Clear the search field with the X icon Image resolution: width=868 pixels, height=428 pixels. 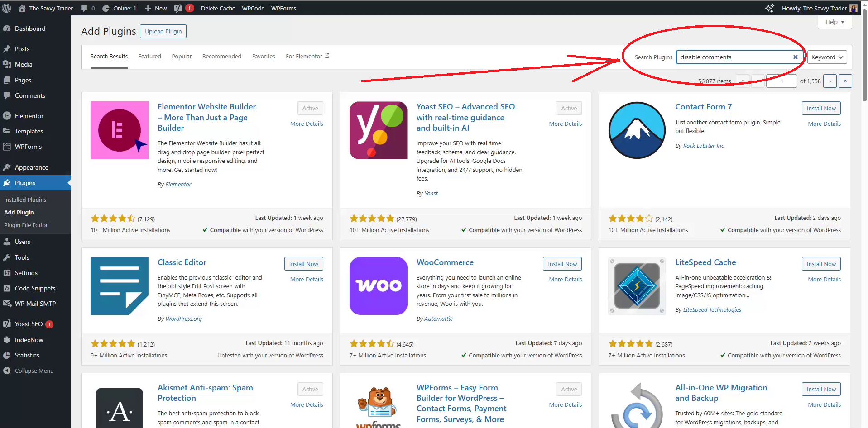pos(795,57)
